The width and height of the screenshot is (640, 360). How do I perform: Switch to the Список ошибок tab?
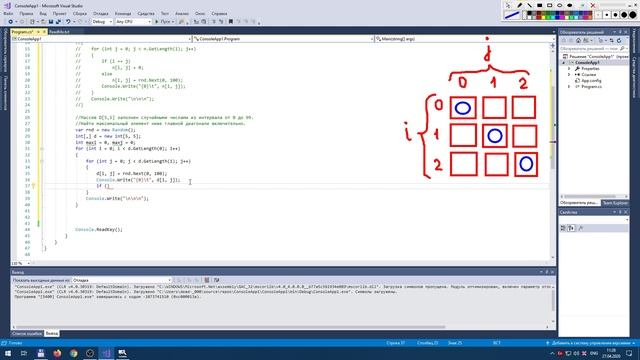click(x=27, y=333)
